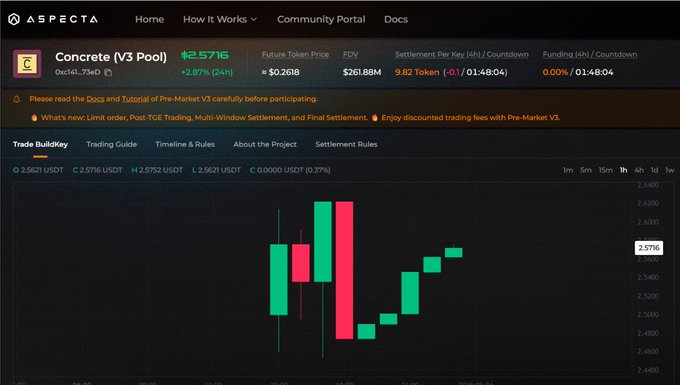This screenshot has height=385, width=680.
Task: Click the $261.88M FDV value
Action: pyautogui.click(x=362, y=72)
